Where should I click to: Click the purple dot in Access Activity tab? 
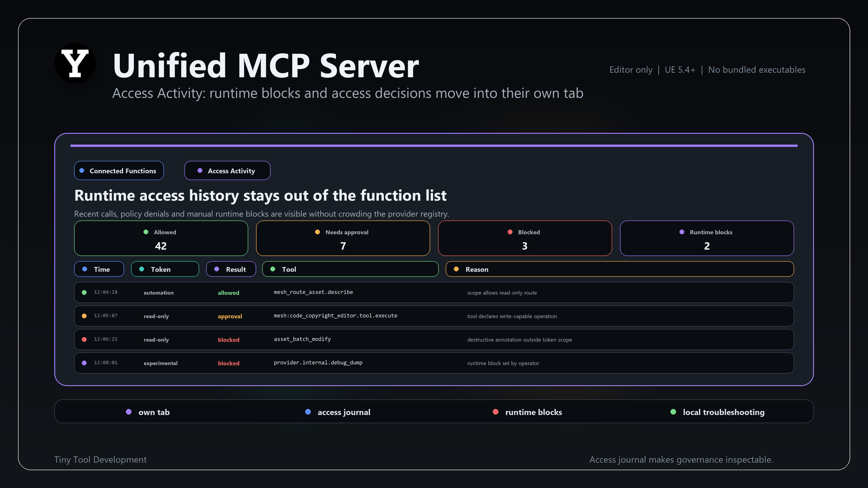(x=200, y=170)
